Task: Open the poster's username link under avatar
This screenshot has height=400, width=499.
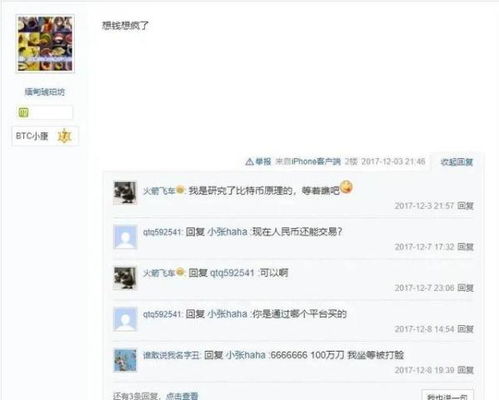Action: tap(45, 92)
